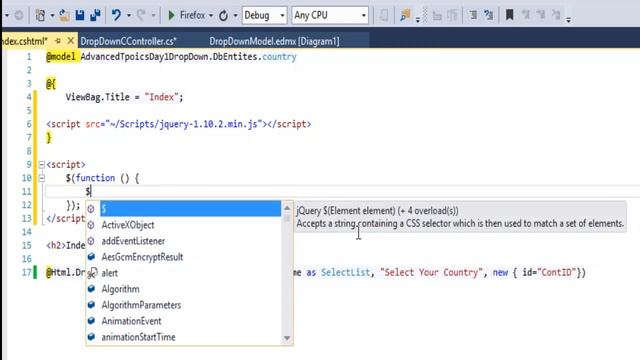Image resolution: width=640 pixels, height=360 pixels.
Task: Click the icon beside Algorithm suggestion
Action: (x=91, y=289)
